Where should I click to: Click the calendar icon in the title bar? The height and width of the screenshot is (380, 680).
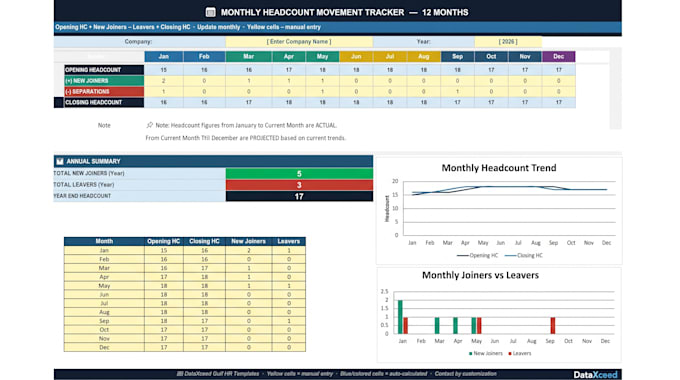coord(210,12)
